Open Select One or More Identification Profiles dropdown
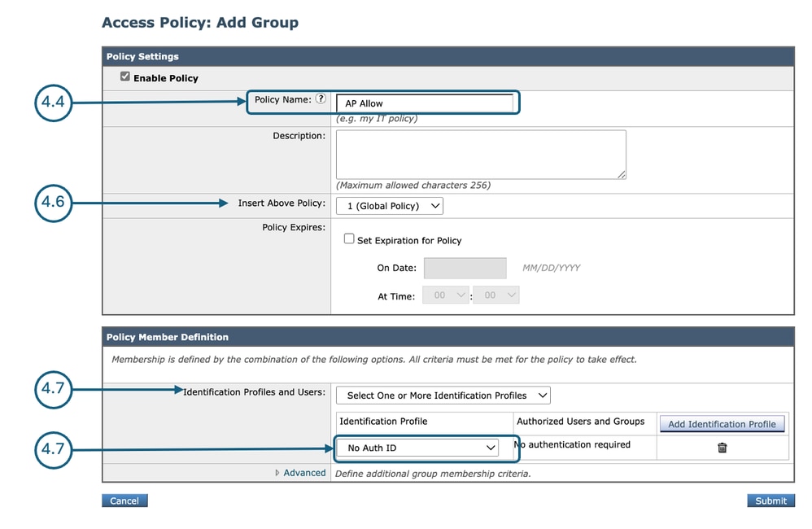Viewport: 812px width, 529px height. click(x=443, y=396)
